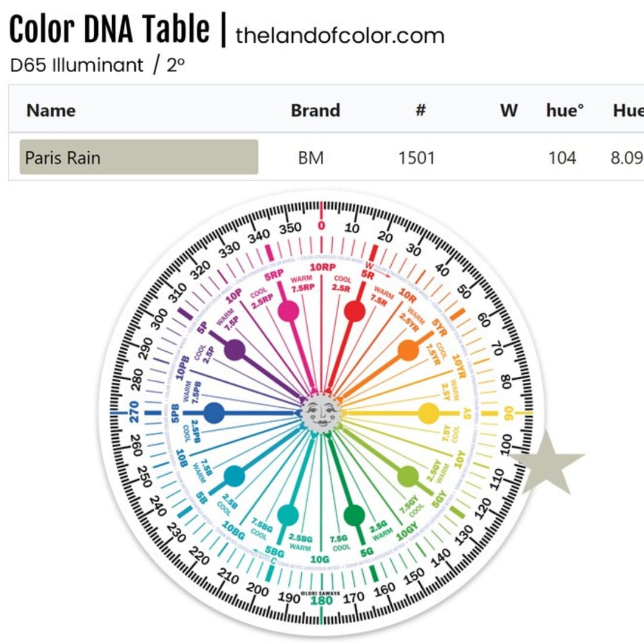Screen dimensions: 644x644
Task: Click the teal 5BG dot on wheel
Action: click(288, 515)
